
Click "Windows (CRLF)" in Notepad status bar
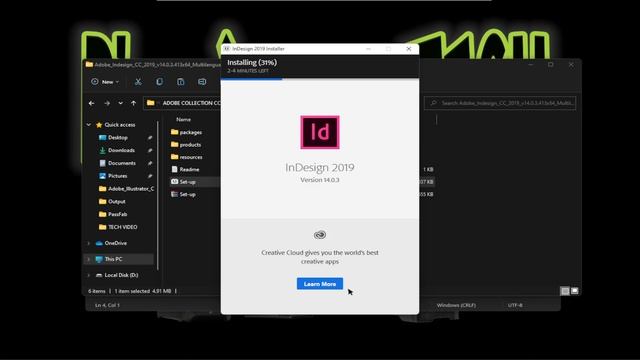coord(456,305)
